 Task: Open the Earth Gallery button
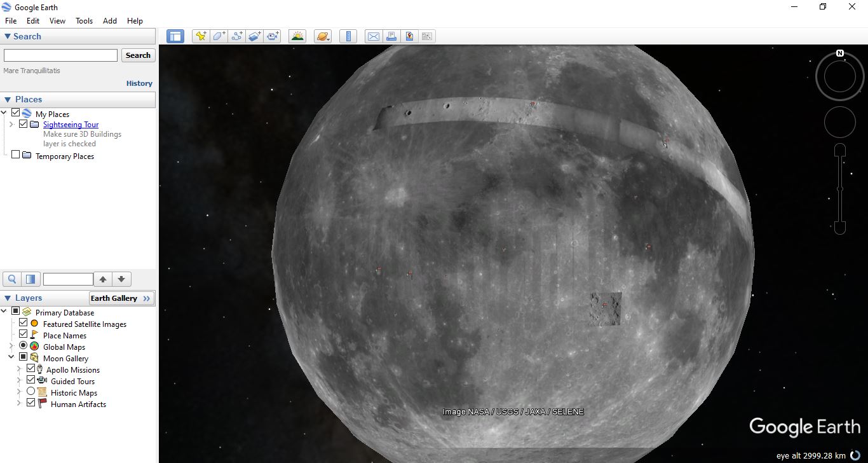[x=121, y=298]
